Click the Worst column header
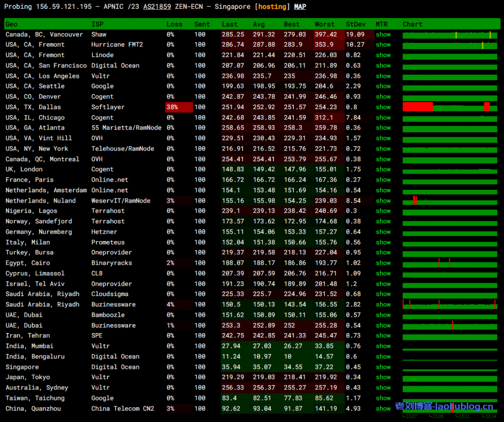 click(324, 24)
